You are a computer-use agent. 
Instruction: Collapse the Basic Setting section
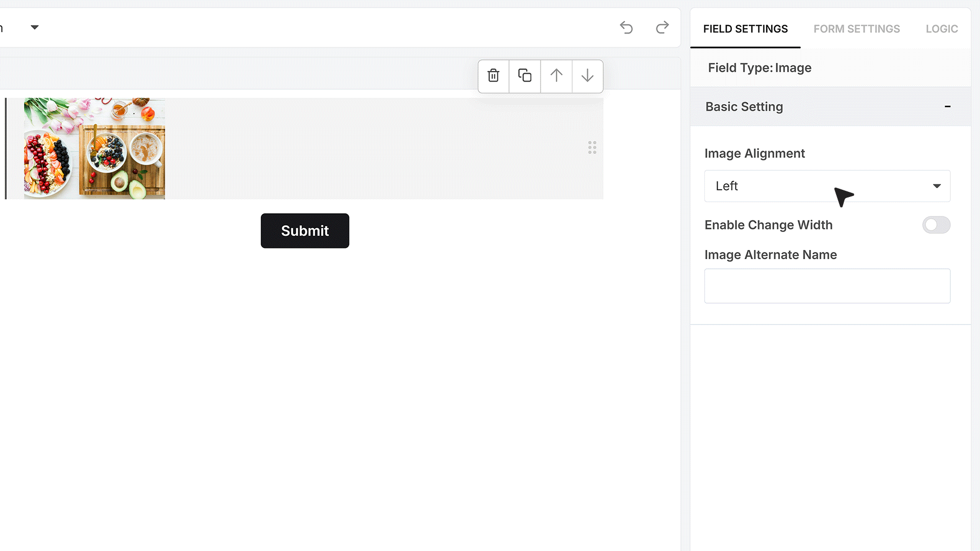click(947, 107)
